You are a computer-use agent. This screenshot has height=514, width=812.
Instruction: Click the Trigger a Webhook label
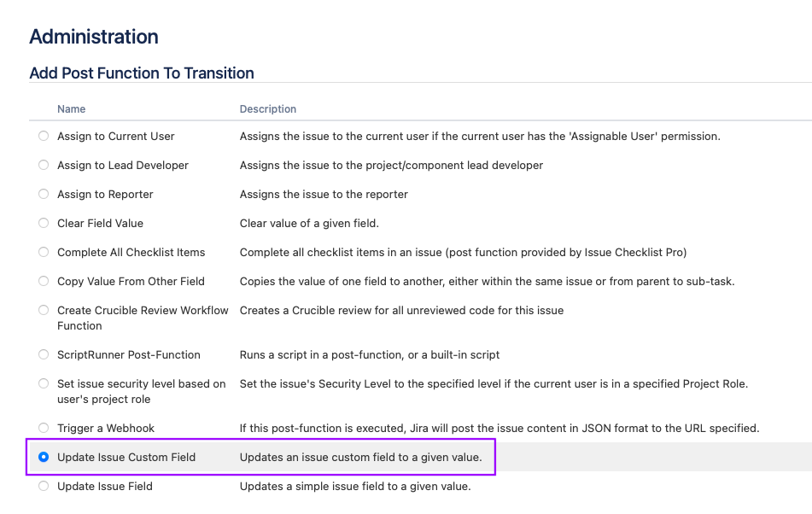click(x=106, y=428)
